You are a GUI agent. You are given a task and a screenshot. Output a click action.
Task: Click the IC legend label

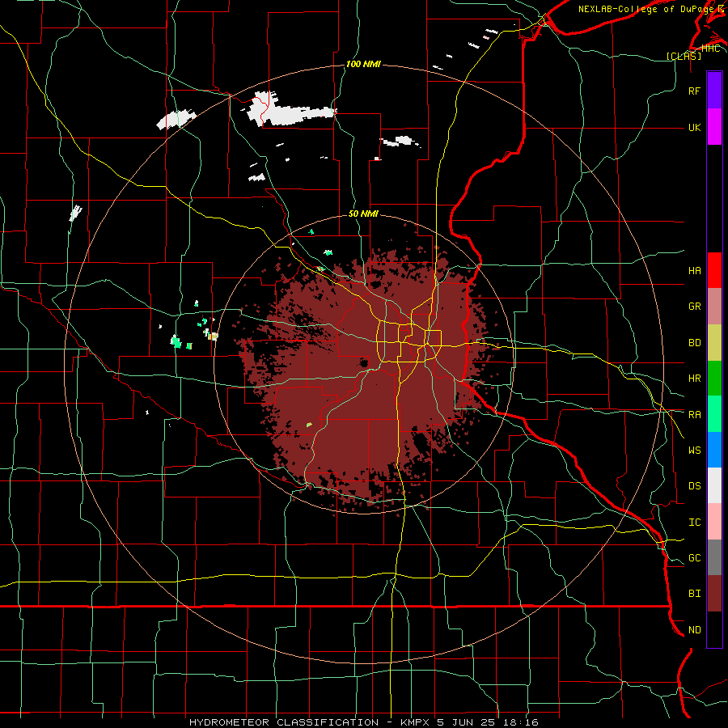click(x=694, y=523)
